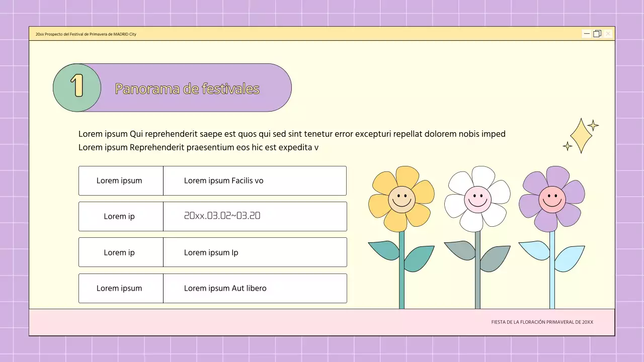The image size is (644, 362).
Task: Expand the Lorem ipsum Facilis vo row
Action: click(223, 180)
